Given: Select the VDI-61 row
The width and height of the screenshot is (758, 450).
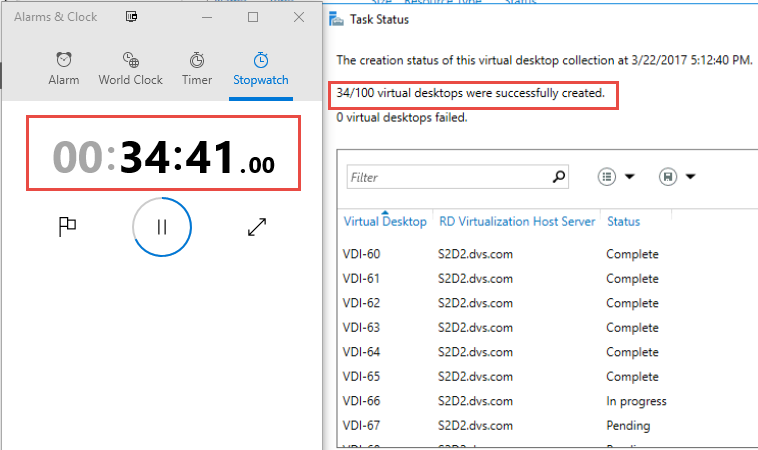Looking at the screenshot, I should pos(547,278).
